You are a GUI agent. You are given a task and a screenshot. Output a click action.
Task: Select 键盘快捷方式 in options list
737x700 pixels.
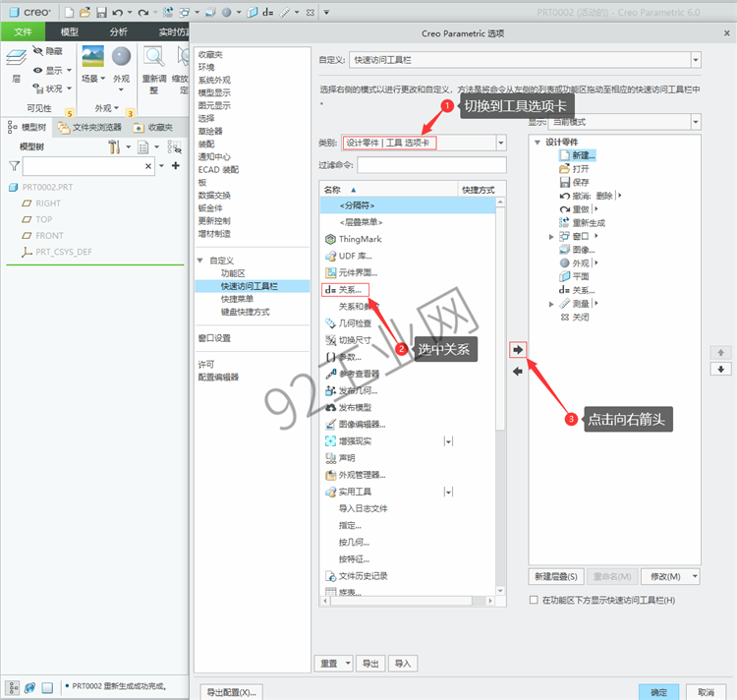(x=245, y=312)
